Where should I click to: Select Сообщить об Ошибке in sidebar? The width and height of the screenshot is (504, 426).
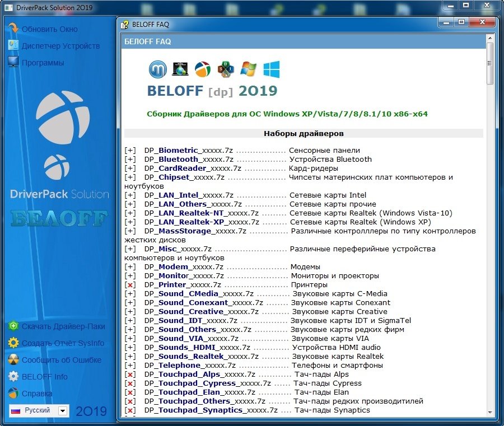62,360
